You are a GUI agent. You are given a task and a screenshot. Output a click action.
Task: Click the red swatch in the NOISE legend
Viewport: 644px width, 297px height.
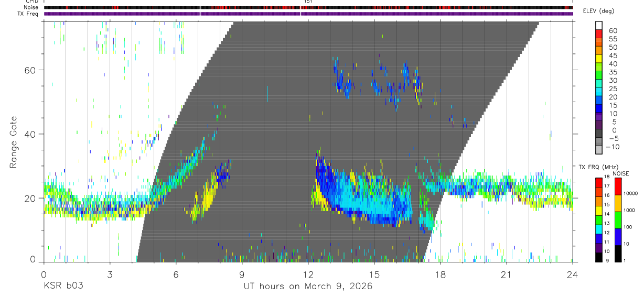pos(618,186)
